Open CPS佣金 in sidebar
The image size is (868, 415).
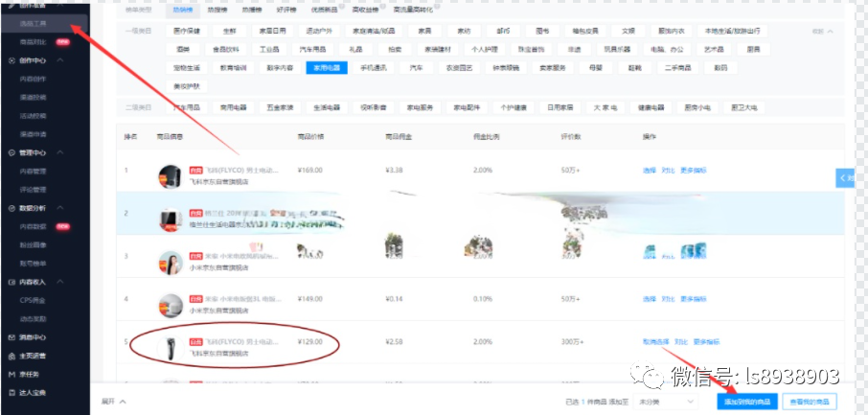point(34,300)
